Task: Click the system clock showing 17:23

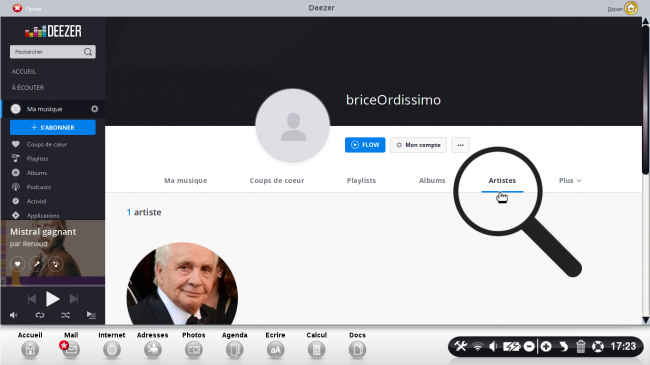Action: (x=623, y=346)
